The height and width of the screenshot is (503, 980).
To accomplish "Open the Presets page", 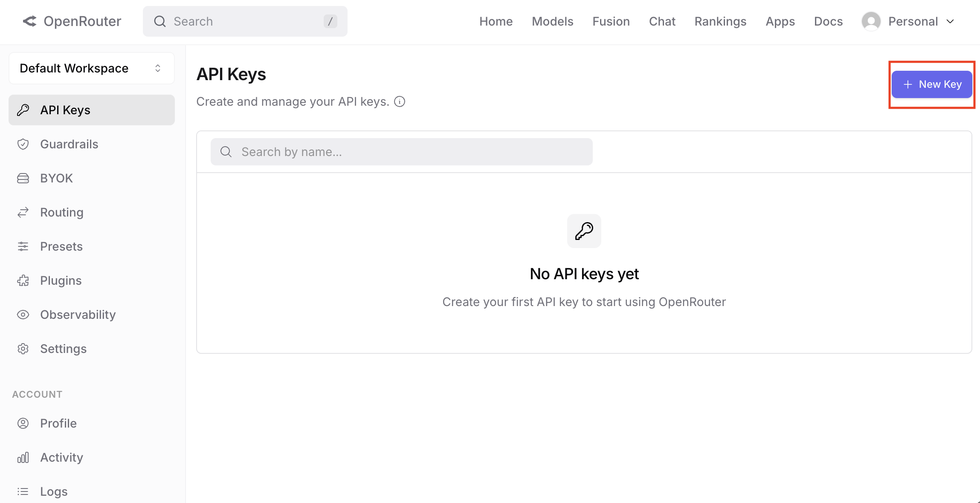I will click(x=92, y=246).
